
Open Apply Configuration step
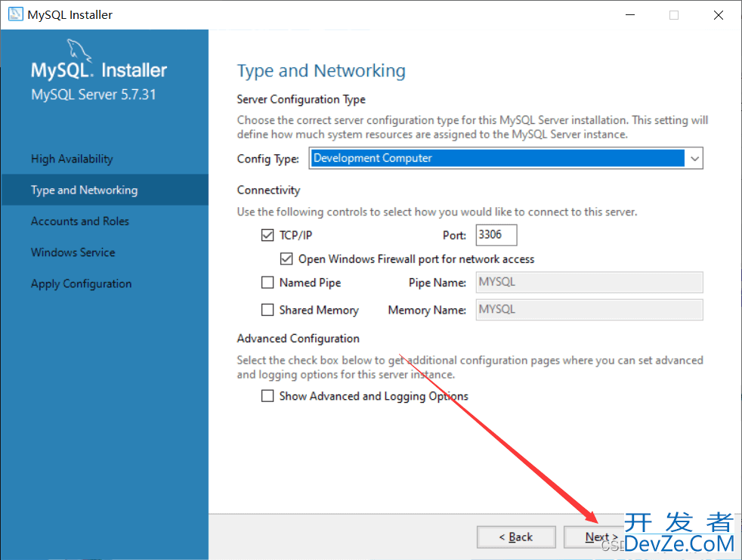pos(82,283)
